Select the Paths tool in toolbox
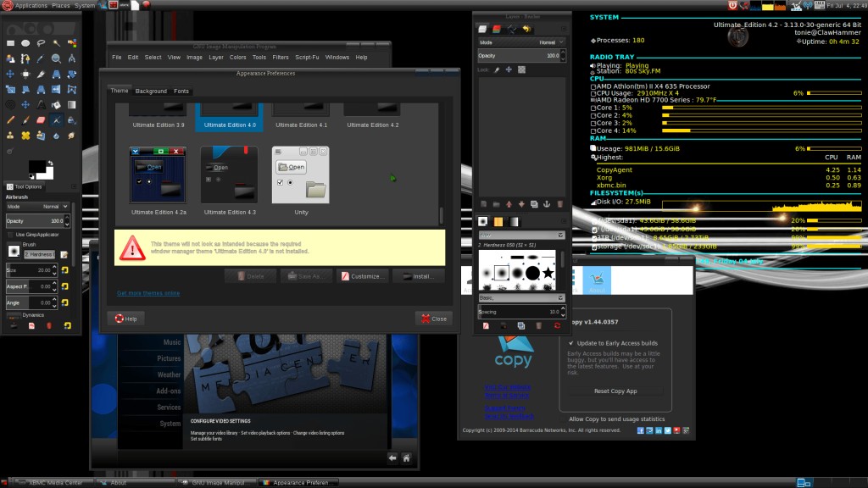The height and width of the screenshot is (488, 868). pos(25,58)
